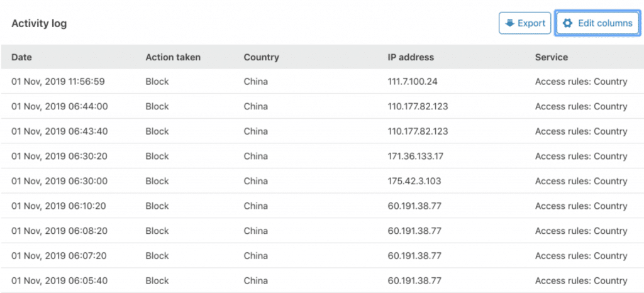Viewport: 644px width, 293px height.
Task: Click the IP address column header
Action: (411, 57)
